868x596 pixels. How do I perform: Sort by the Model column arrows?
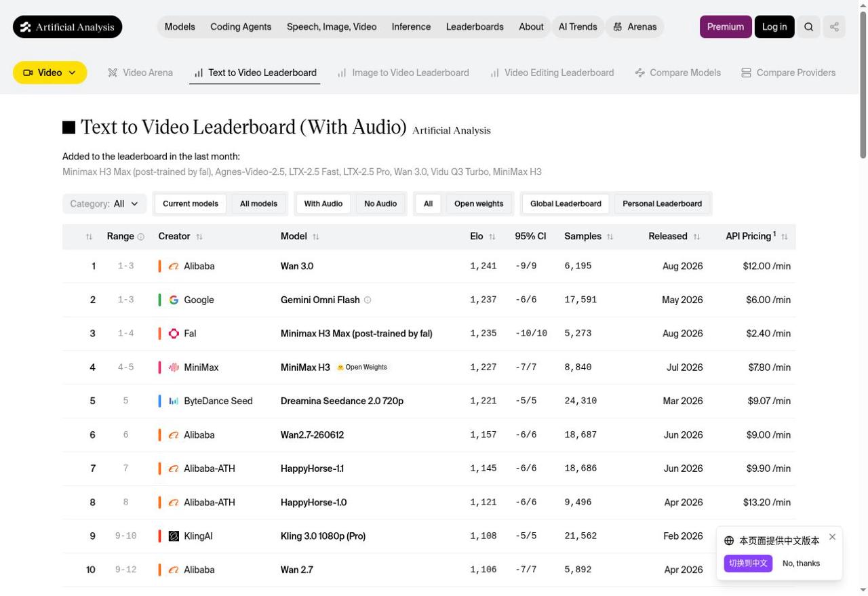[x=316, y=237]
